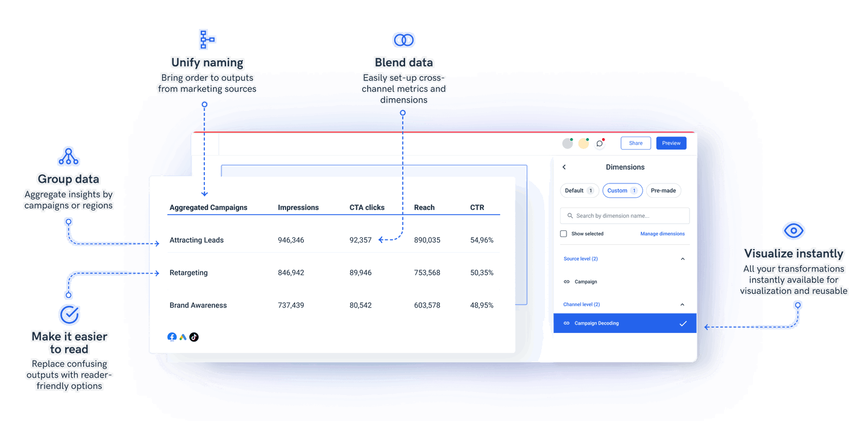Enable the Show selected checkbox
Screen dimensions: 868x421
click(563, 233)
